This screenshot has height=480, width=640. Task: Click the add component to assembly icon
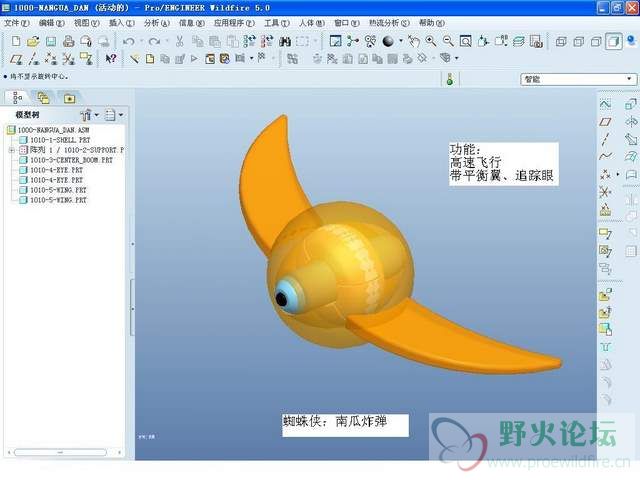tap(605, 295)
